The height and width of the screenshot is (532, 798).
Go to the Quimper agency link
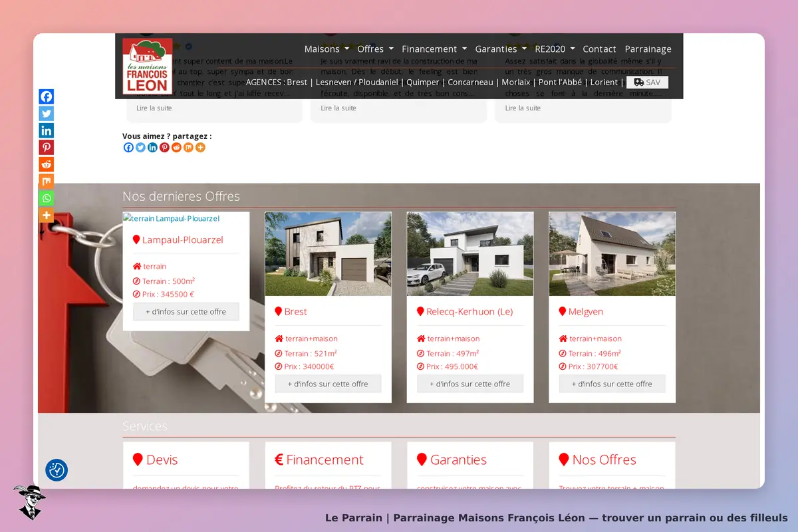(x=423, y=82)
